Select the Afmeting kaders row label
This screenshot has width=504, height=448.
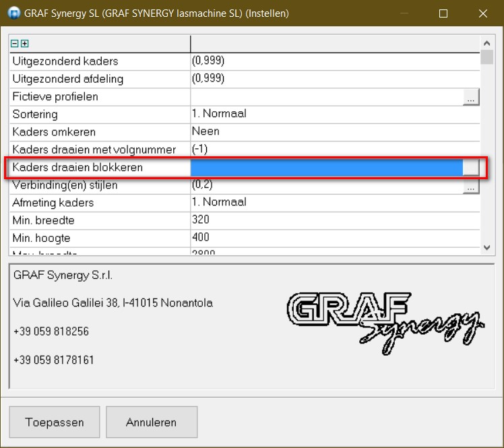point(53,203)
